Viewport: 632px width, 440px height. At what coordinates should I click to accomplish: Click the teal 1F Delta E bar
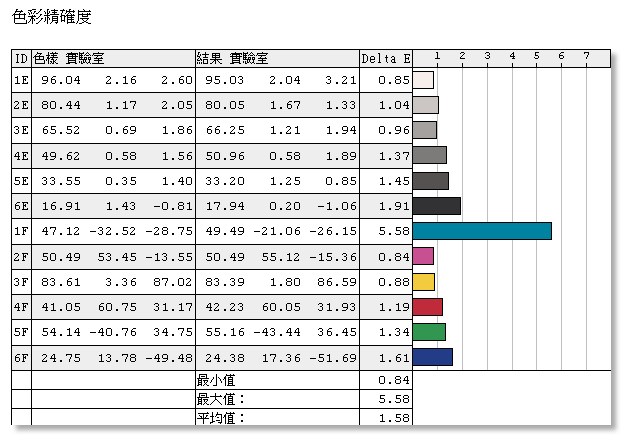(482, 231)
